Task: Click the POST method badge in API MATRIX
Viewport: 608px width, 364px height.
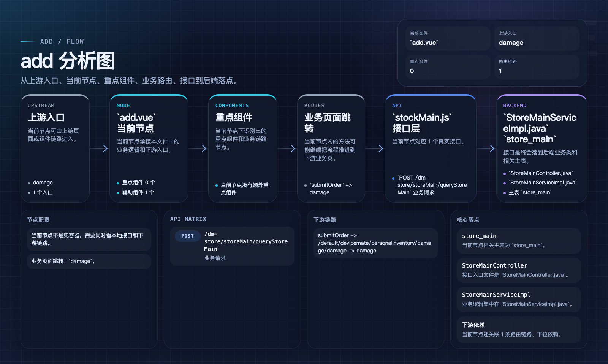Action: pyautogui.click(x=187, y=236)
